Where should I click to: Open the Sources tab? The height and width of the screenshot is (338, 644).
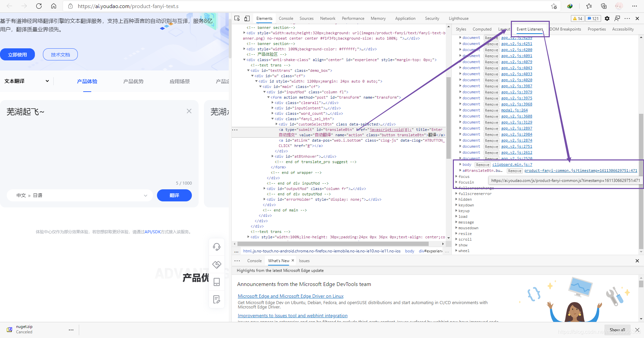point(307,18)
